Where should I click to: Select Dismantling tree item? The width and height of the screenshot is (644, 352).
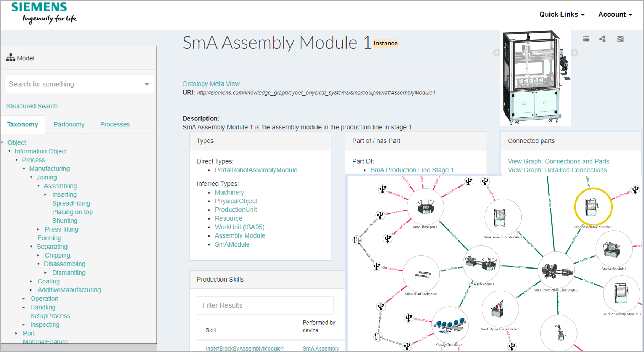tap(69, 273)
